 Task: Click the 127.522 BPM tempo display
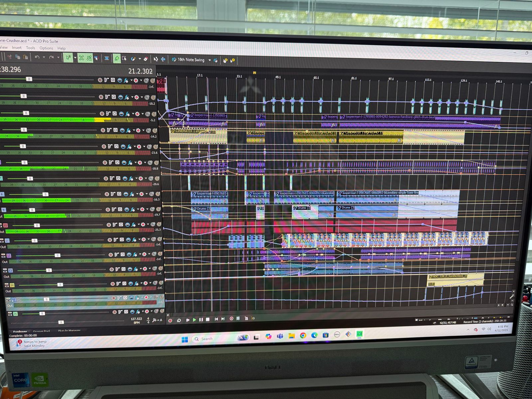(x=136, y=319)
